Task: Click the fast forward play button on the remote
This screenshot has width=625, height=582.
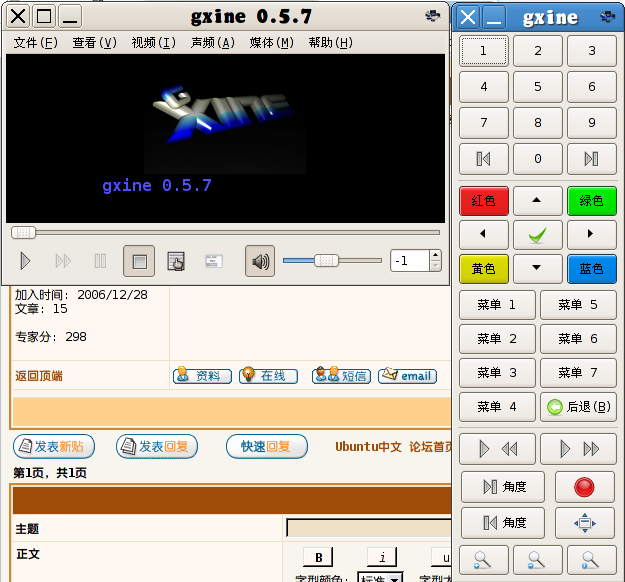Action: click(x=578, y=449)
